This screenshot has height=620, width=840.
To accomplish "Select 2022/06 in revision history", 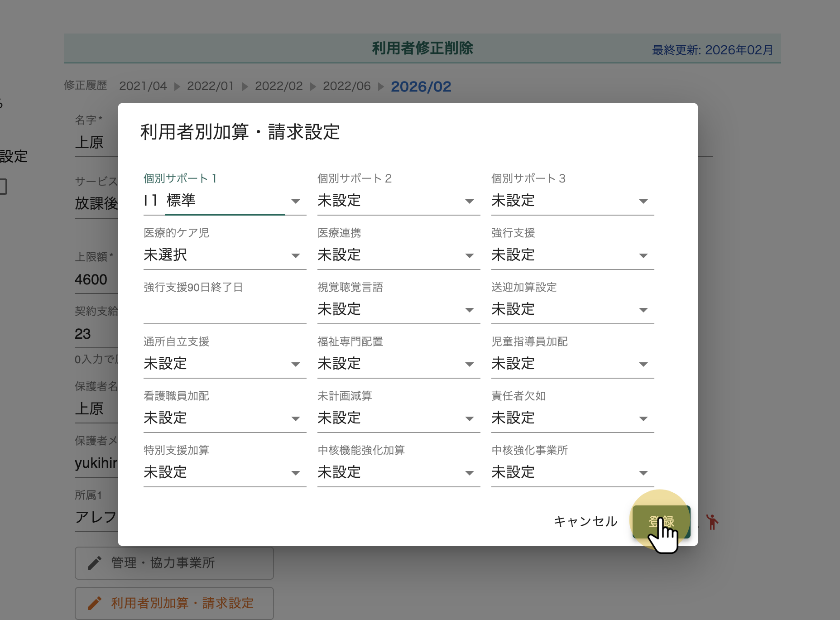I will click(x=346, y=86).
